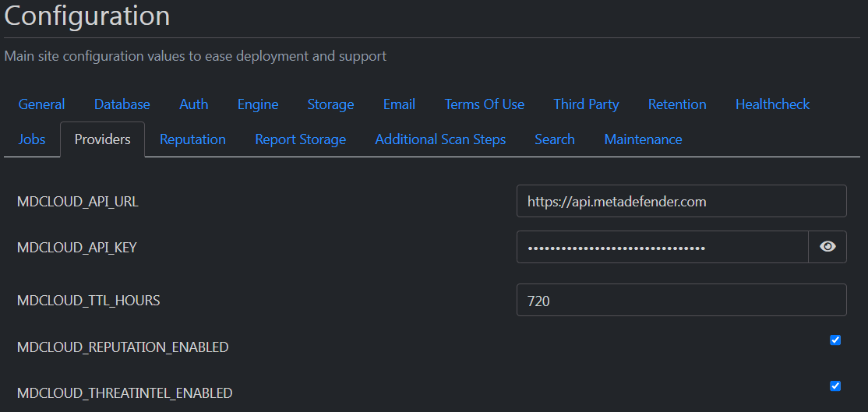Open the General tab
The height and width of the screenshot is (412, 868).
click(41, 104)
